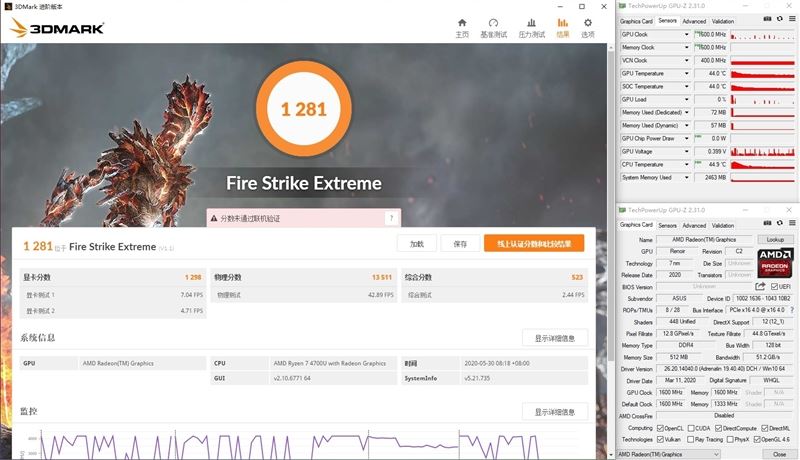Click the screenshot camera icon in the GPU-Z Graphics Card window
The image size is (800, 460).
pyautogui.click(x=767, y=223)
